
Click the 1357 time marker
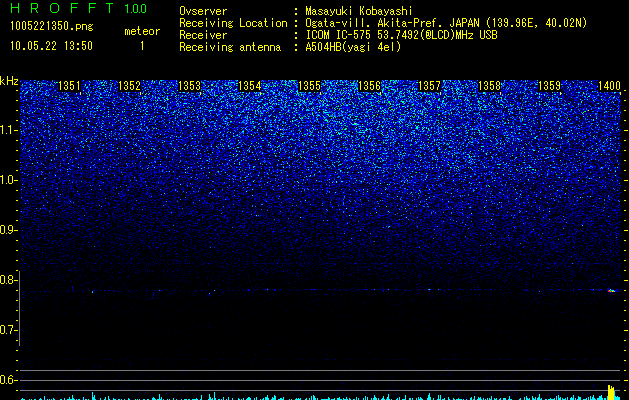[430, 86]
